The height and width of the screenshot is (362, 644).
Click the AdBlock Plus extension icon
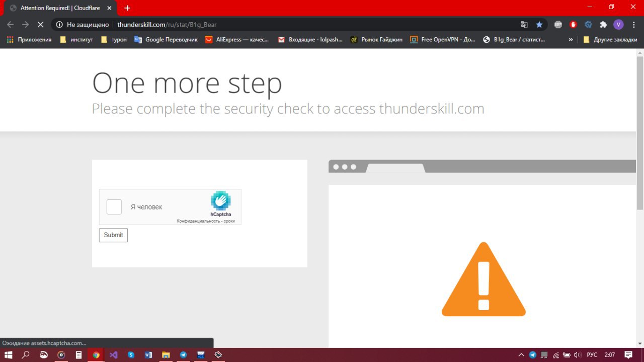pos(558,24)
